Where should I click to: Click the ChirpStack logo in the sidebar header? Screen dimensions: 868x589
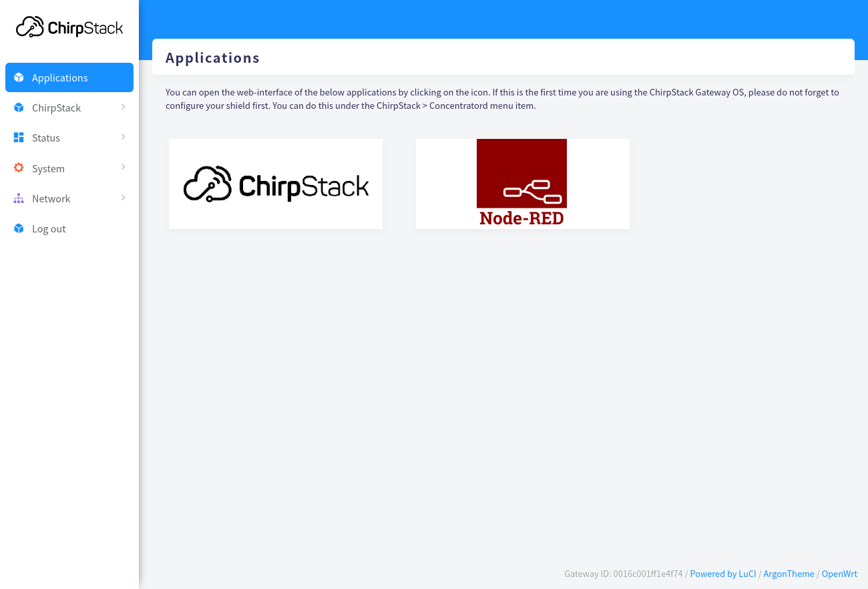69,27
